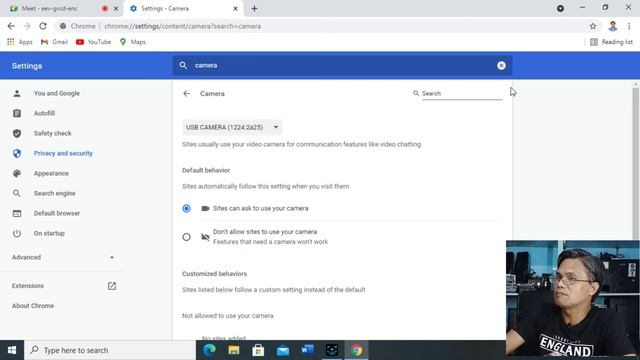Open Search engine settings

(x=54, y=193)
